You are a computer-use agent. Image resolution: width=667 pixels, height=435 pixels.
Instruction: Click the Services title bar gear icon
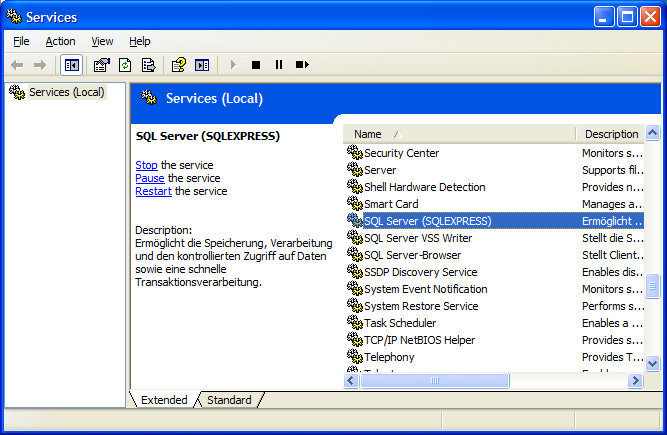(14, 16)
